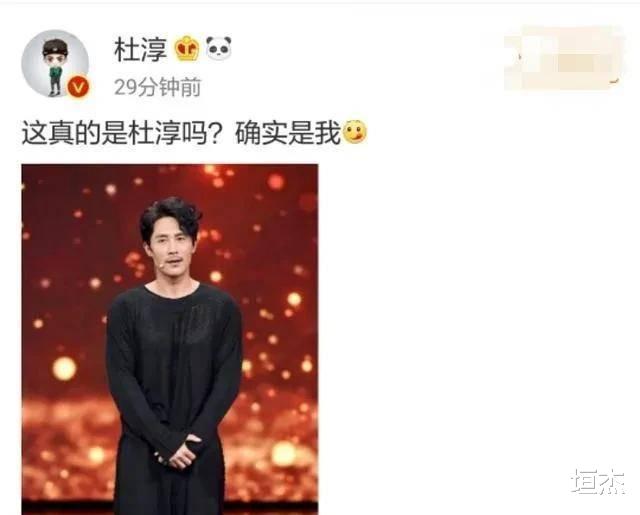Open the red stage photo thumbnail
640x515 pixels.
pos(170,339)
